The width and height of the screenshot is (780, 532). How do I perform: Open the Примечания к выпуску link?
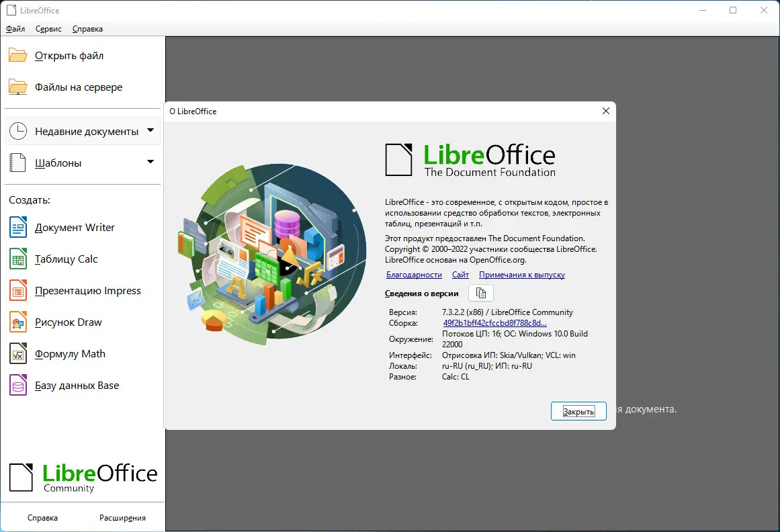pos(521,274)
